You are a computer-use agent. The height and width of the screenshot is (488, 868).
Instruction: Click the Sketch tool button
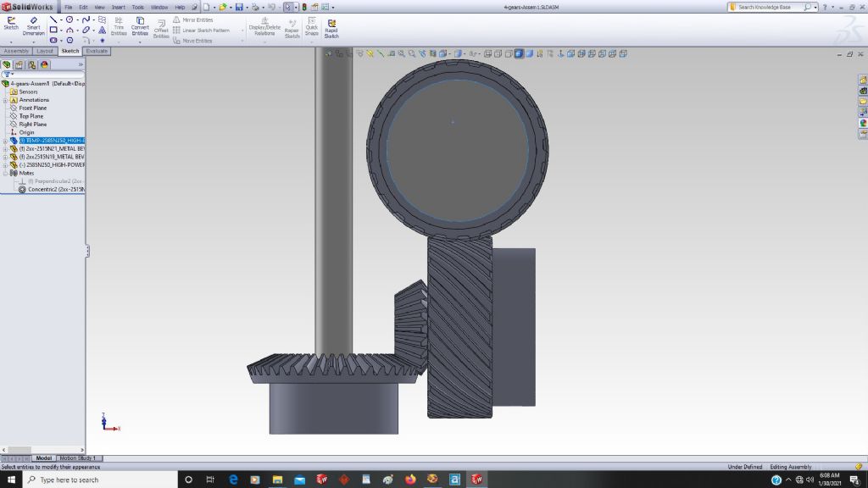11,23
